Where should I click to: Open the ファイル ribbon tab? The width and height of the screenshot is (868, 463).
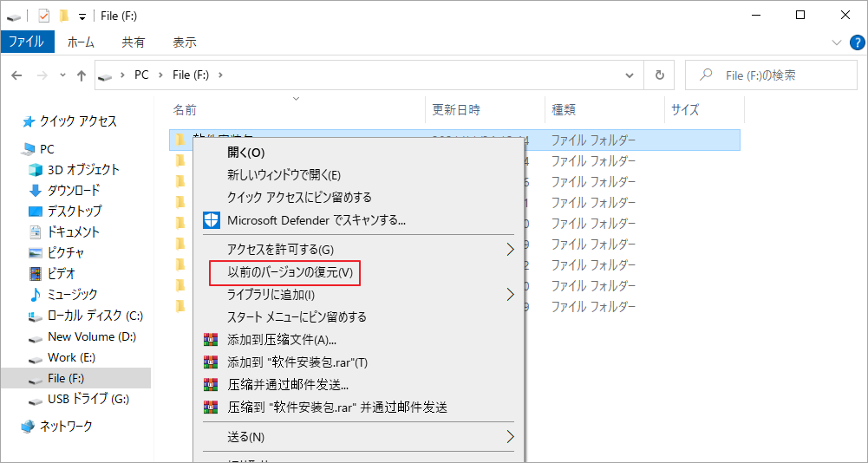pyautogui.click(x=28, y=42)
